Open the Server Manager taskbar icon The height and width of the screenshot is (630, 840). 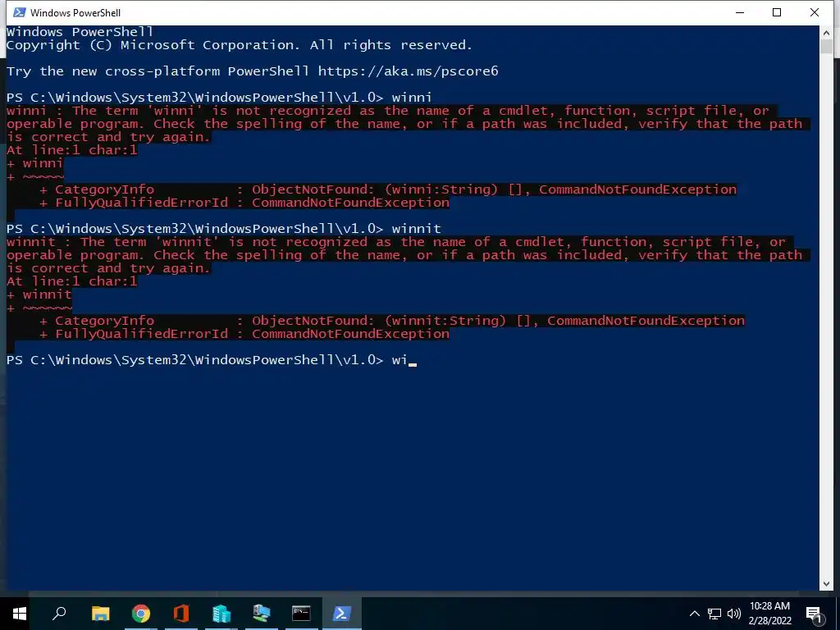click(221, 614)
